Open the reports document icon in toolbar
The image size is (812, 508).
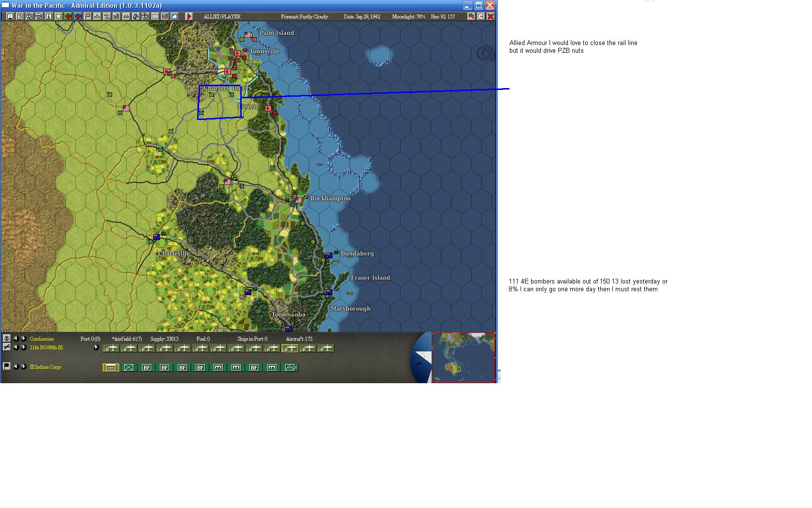coord(19,16)
